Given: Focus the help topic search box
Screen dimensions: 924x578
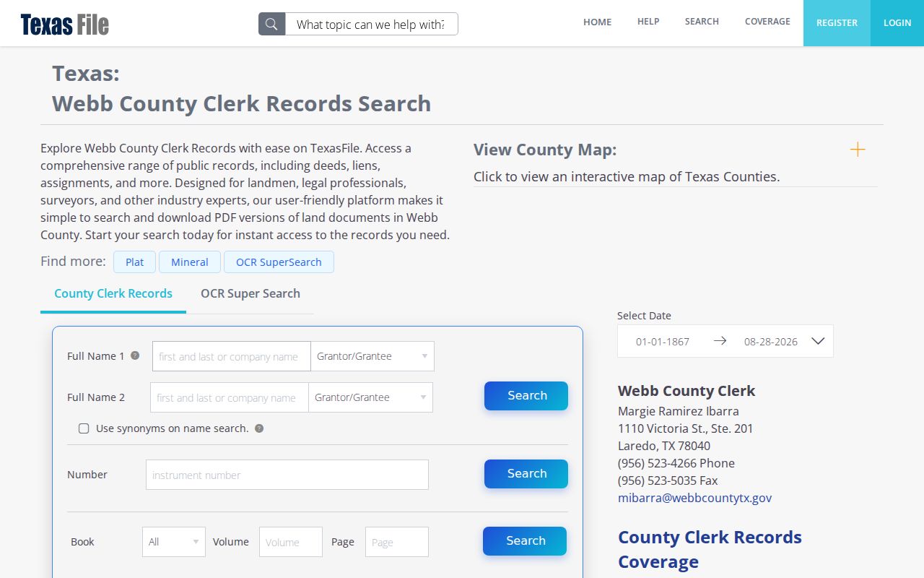Looking at the screenshot, I should [x=371, y=24].
